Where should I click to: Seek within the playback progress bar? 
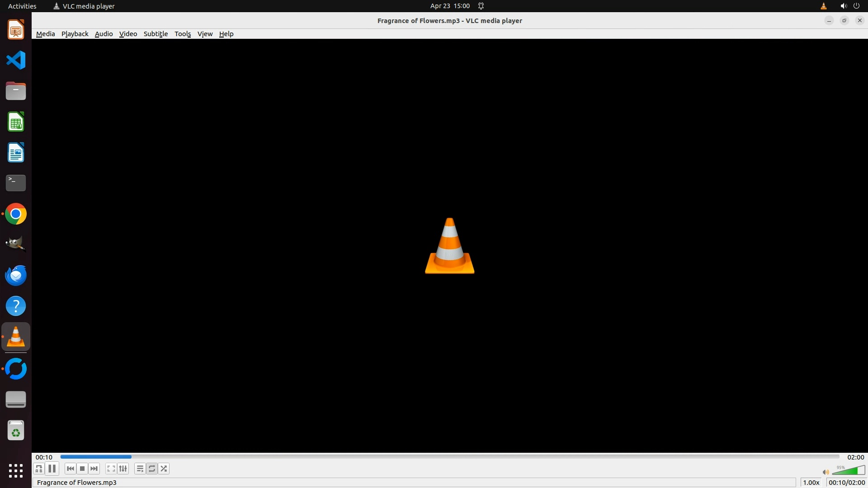[x=450, y=457]
